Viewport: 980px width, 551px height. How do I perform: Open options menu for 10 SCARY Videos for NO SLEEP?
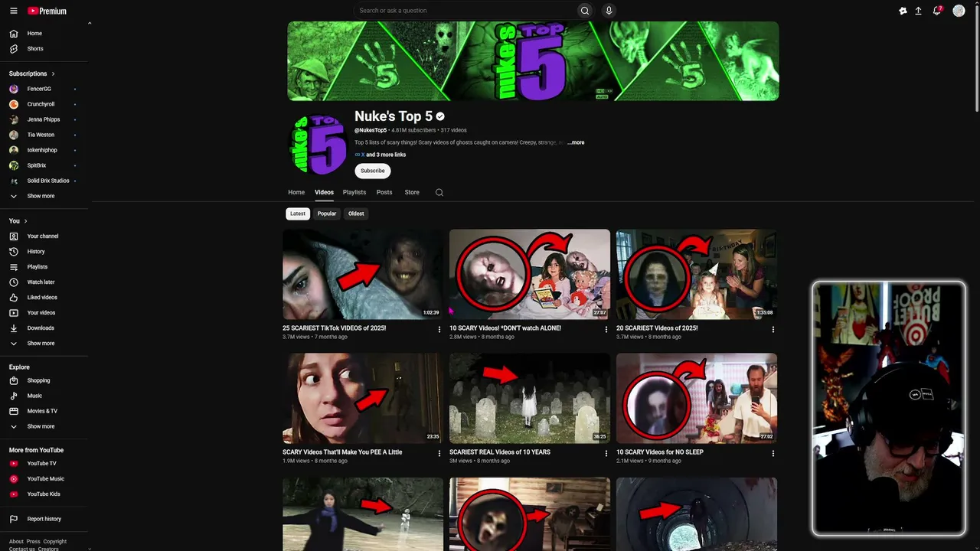(773, 454)
